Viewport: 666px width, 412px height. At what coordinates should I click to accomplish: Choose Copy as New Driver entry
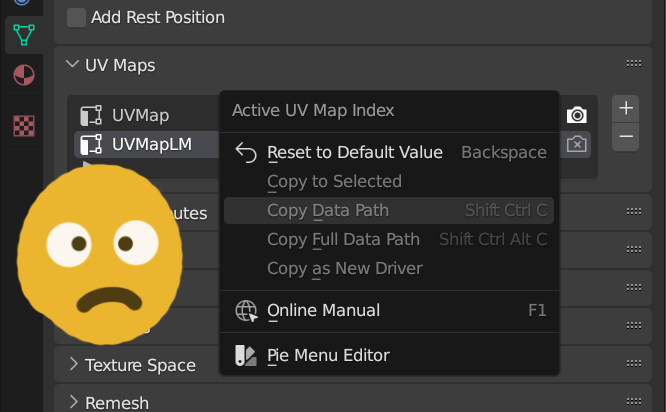(389, 268)
